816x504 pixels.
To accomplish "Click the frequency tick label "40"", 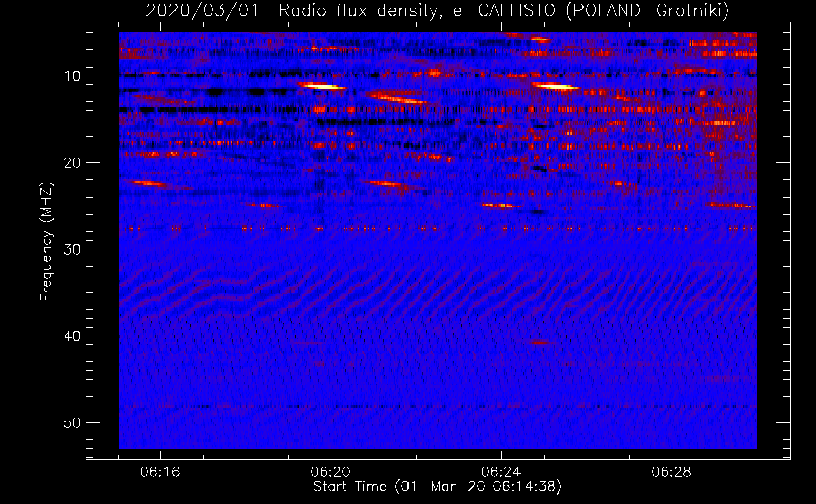I will pyautogui.click(x=73, y=336).
